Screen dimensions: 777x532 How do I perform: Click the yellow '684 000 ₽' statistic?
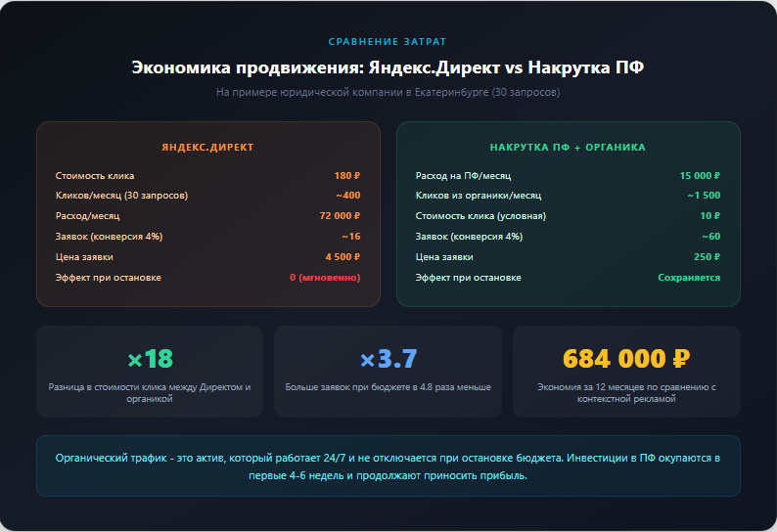[x=626, y=359]
